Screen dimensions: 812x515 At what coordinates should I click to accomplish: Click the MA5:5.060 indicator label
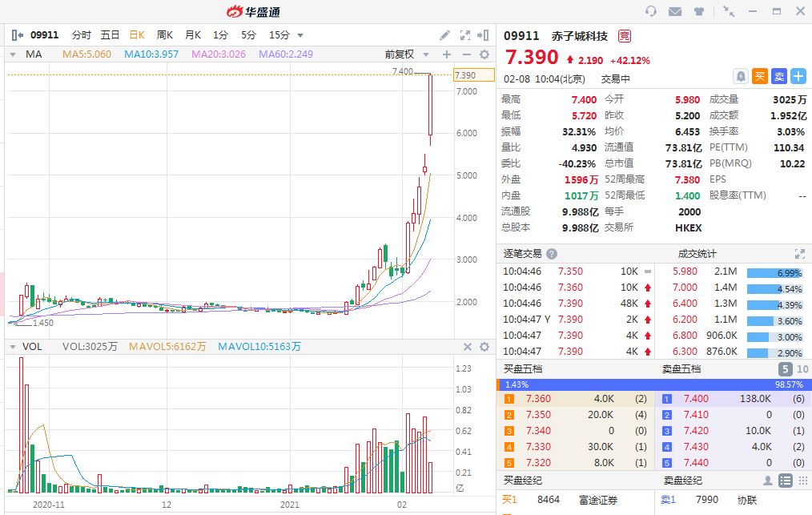pos(86,54)
